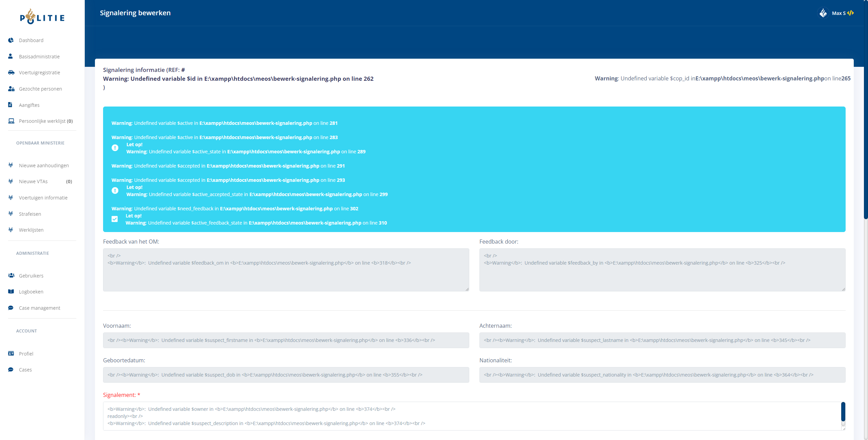The height and width of the screenshot is (440, 868).
Task: Open the Strafeisen menu item
Action: pyautogui.click(x=30, y=214)
